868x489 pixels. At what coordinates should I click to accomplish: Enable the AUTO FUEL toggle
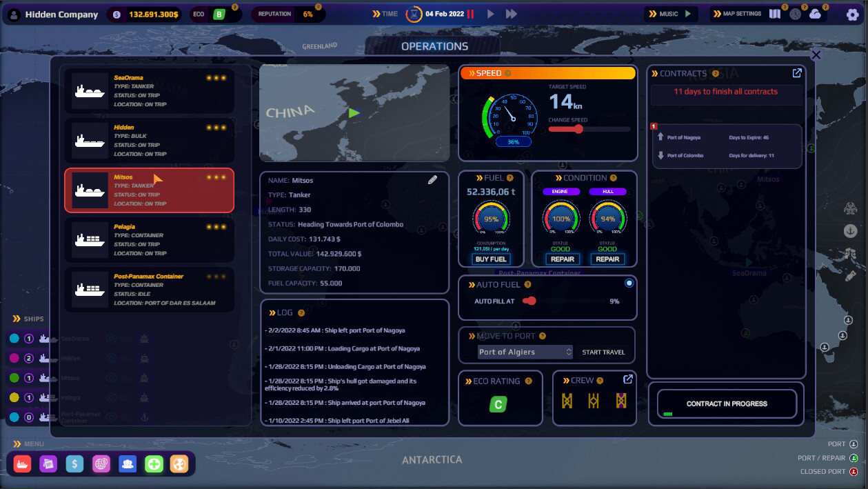coord(629,283)
